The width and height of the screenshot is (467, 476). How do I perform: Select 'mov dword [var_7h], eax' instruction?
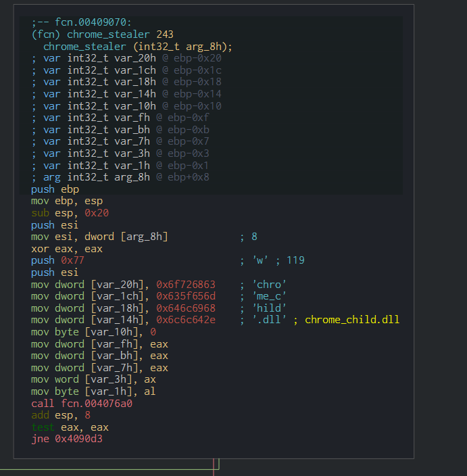[99, 368]
